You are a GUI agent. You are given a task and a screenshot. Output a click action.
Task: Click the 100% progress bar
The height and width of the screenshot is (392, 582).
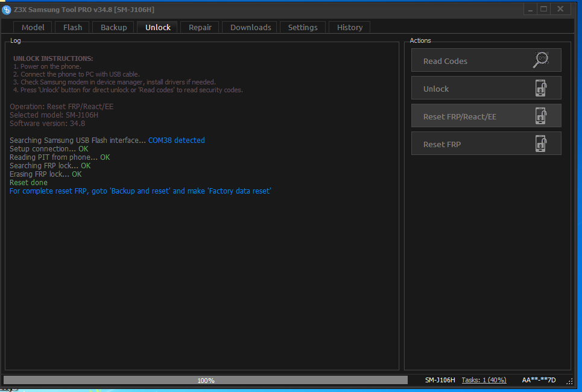point(206,380)
